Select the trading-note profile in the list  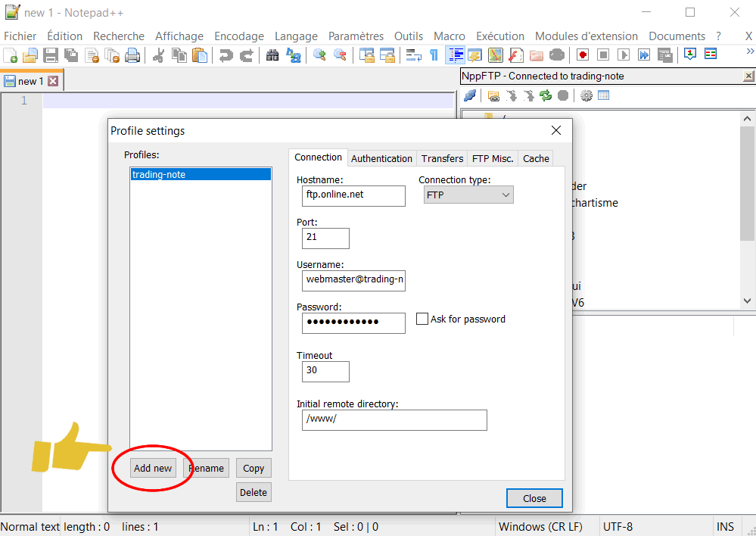(x=201, y=175)
